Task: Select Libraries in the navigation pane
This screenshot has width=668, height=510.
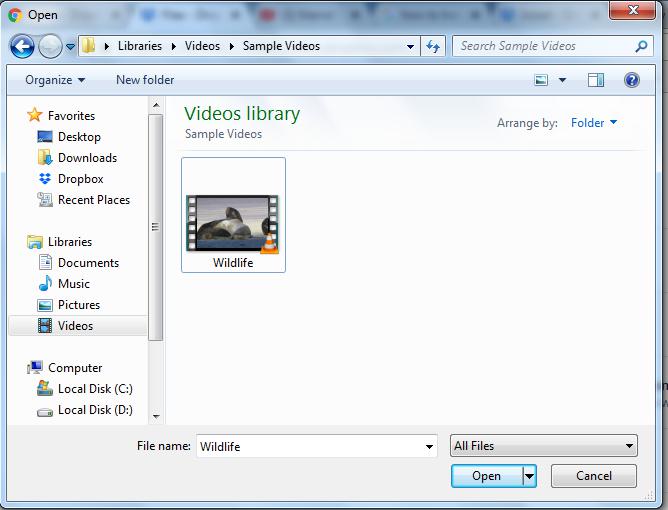Action: click(70, 242)
